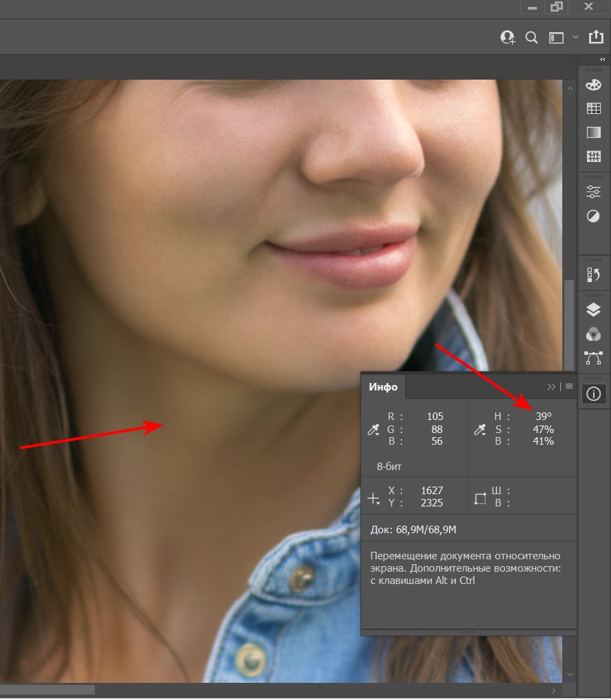This screenshot has width=611, height=700.
Task: Open the Gradients panel icon
Action: pos(594,132)
